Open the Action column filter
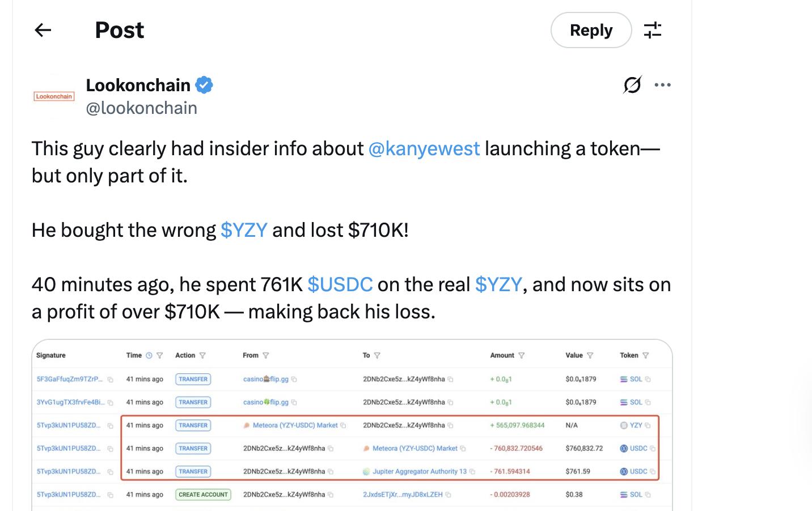The width and height of the screenshot is (812, 511). click(202, 356)
